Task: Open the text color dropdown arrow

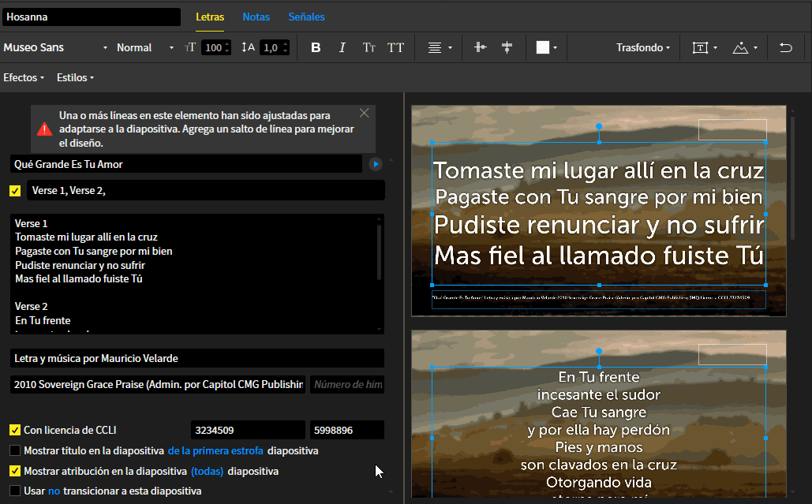Action: pyautogui.click(x=556, y=47)
